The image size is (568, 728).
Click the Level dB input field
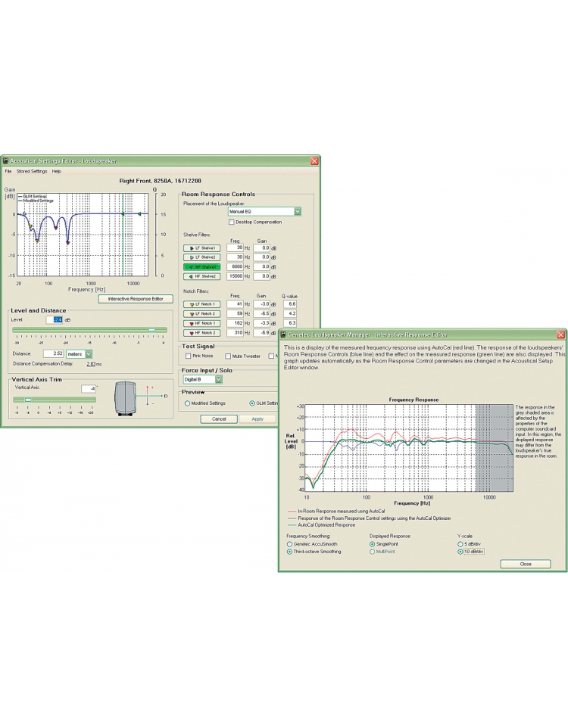[55, 320]
